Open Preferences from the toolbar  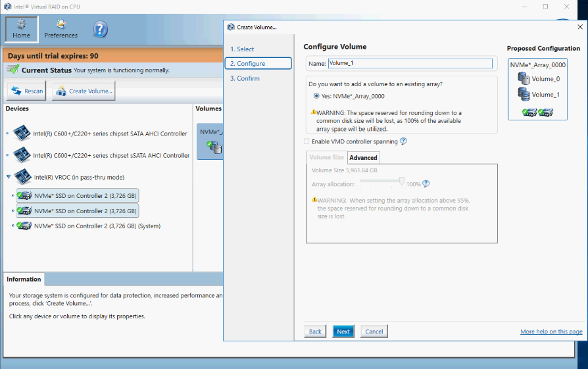61,29
